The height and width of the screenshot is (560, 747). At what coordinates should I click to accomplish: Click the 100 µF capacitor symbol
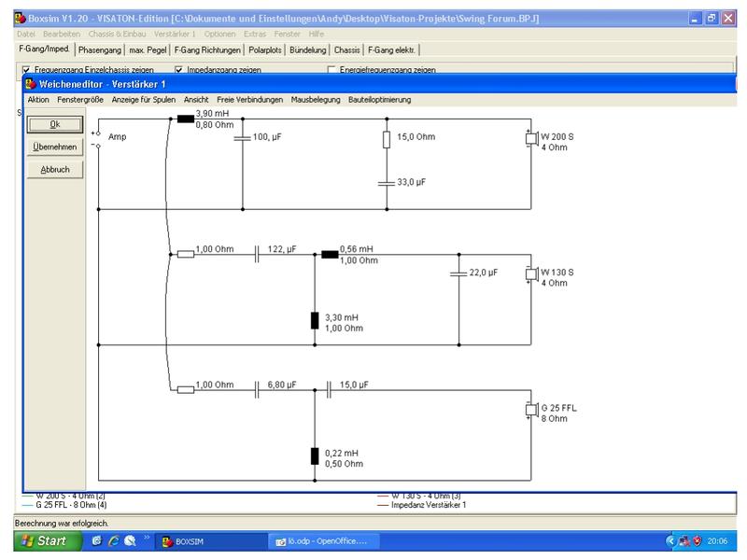point(243,138)
